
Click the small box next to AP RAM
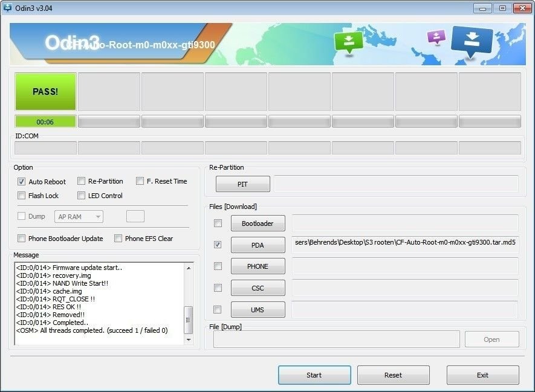[x=135, y=216]
